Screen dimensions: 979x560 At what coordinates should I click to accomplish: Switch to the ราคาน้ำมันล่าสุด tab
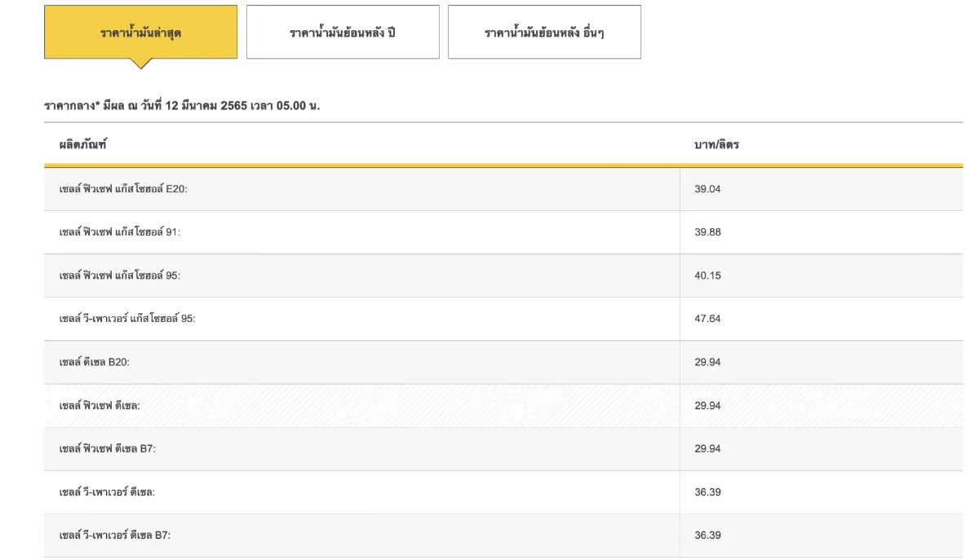(x=140, y=31)
